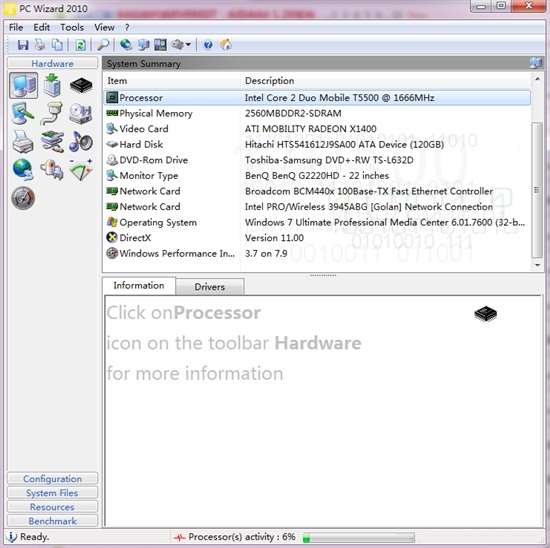Image resolution: width=550 pixels, height=548 pixels.
Task: Select the Operating System row
Action: 317,222
